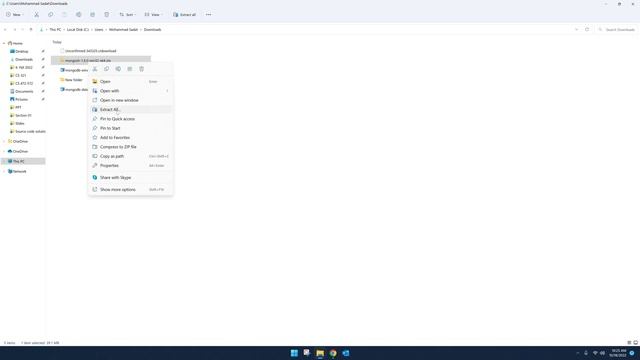Click the notification icon by the clock

[x=632, y=353]
